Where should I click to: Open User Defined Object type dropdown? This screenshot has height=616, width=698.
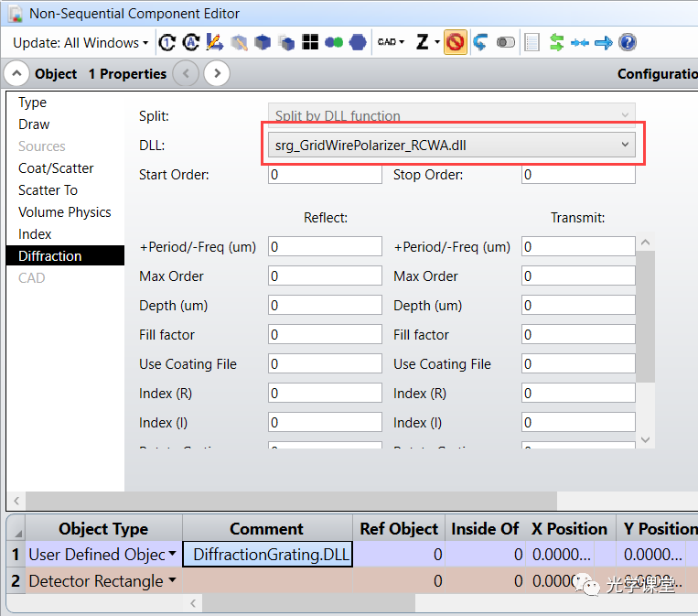point(171,555)
